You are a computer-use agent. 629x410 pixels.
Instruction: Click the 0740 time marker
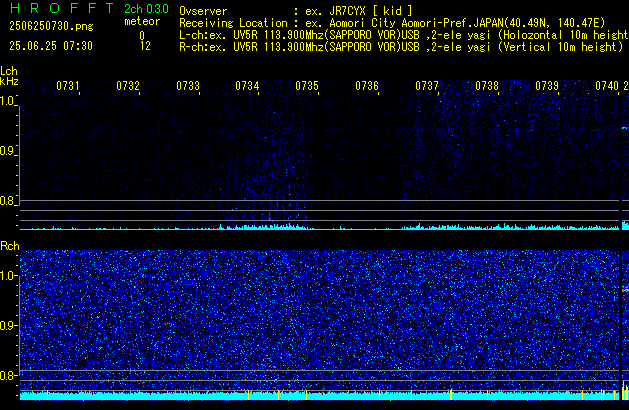coord(607,86)
